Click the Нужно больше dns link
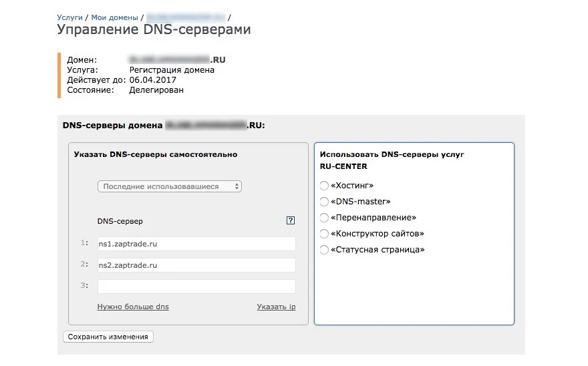The image size is (588, 366). coord(133,307)
